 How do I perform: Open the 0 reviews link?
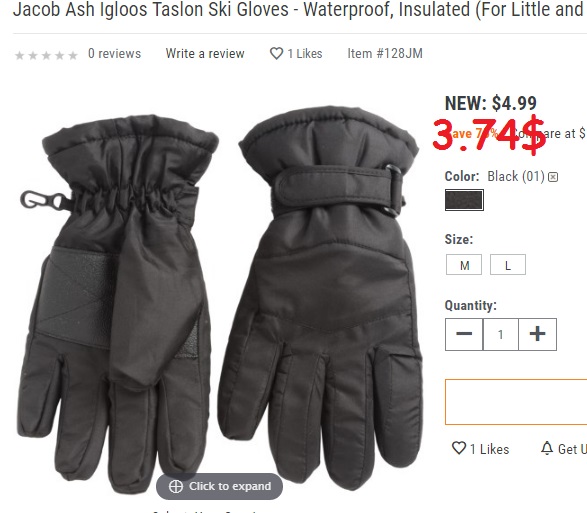click(115, 54)
